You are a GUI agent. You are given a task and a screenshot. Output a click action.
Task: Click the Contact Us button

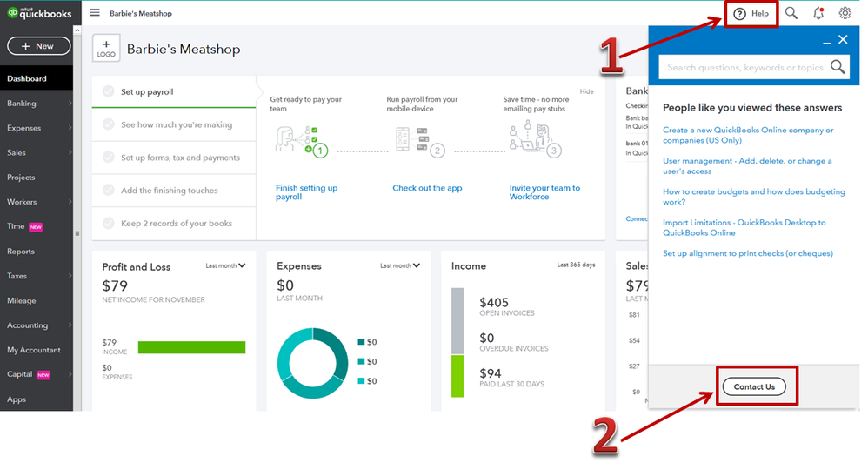754,386
